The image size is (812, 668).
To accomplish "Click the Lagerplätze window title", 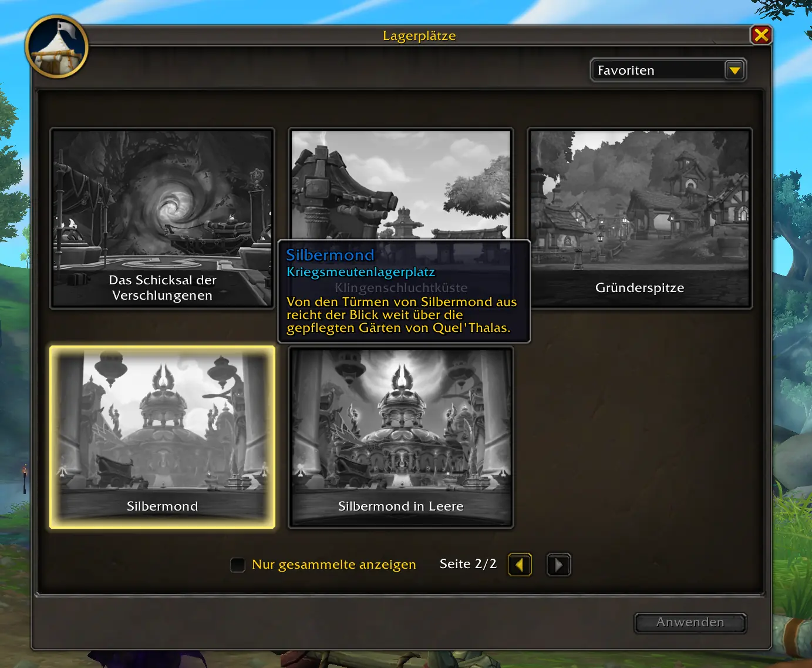I will tap(419, 36).
